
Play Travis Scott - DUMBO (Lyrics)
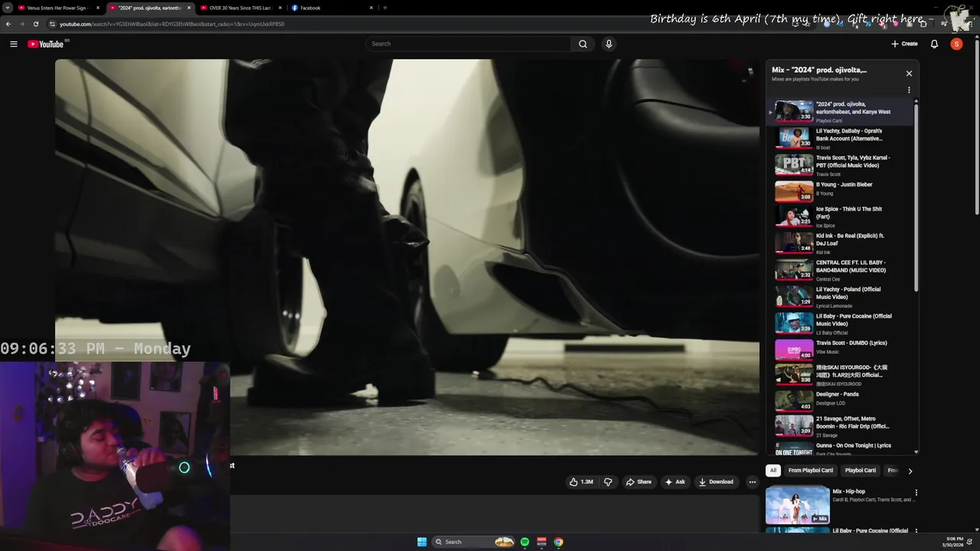point(840,349)
